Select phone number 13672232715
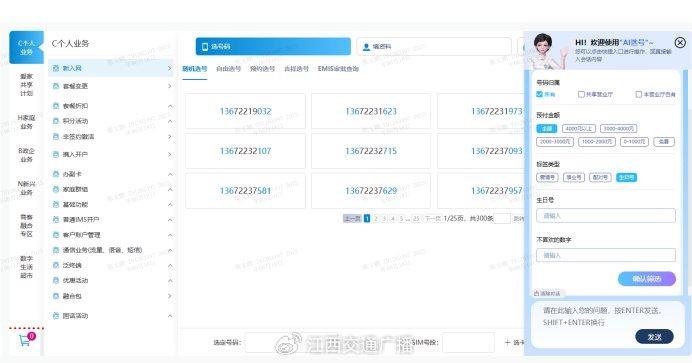Screen dimensions: 692x363 pos(371,151)
